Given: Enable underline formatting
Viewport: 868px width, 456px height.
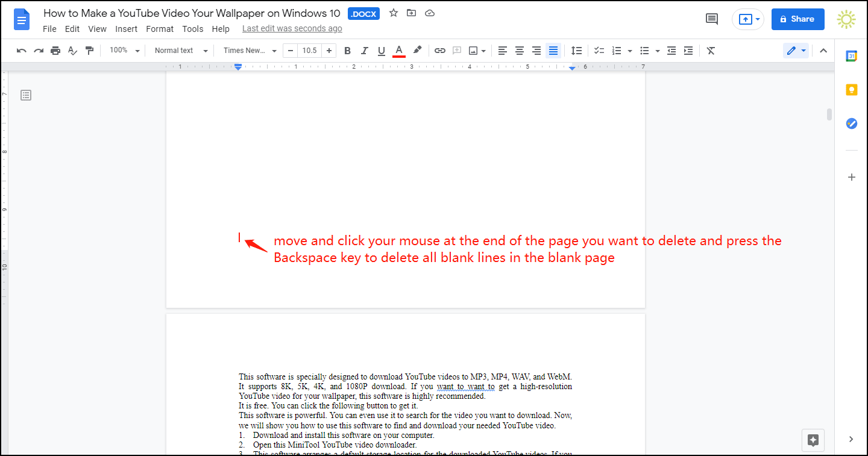Looking at the screenshot, I should coord(381,51).
